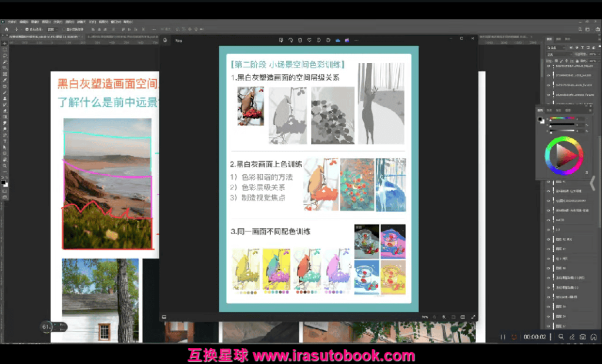Rotate the image in Photos viewer
Screen dimensions: 602x364
coord(290,40)
